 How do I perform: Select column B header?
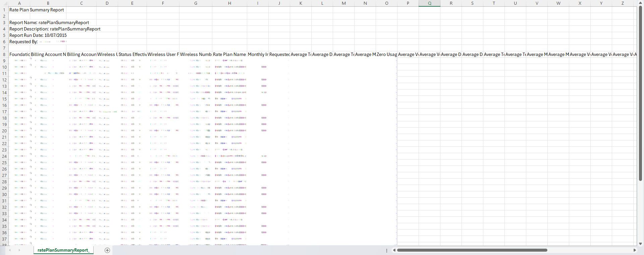(48, 3)
